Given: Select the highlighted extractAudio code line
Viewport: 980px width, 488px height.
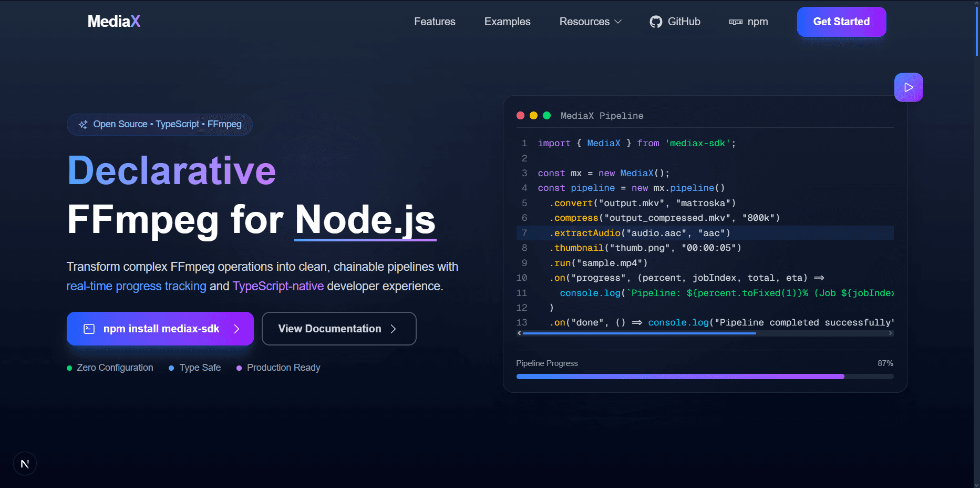Looking at the screenshot, I should coord(639,233).
